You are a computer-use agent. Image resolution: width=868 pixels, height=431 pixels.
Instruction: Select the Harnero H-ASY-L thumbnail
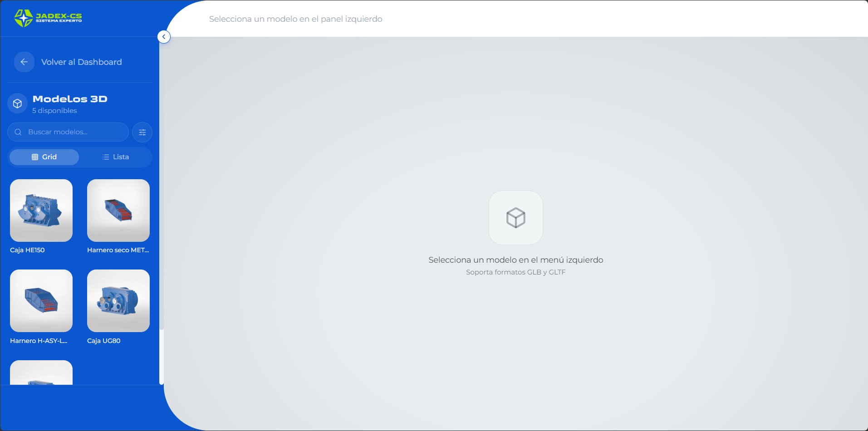(x=41, y=301)
